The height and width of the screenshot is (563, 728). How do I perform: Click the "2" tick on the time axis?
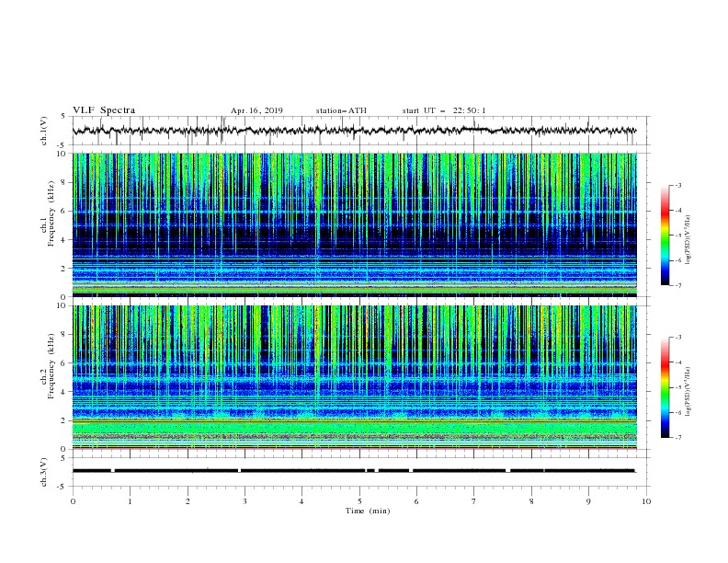coord(188,501)
